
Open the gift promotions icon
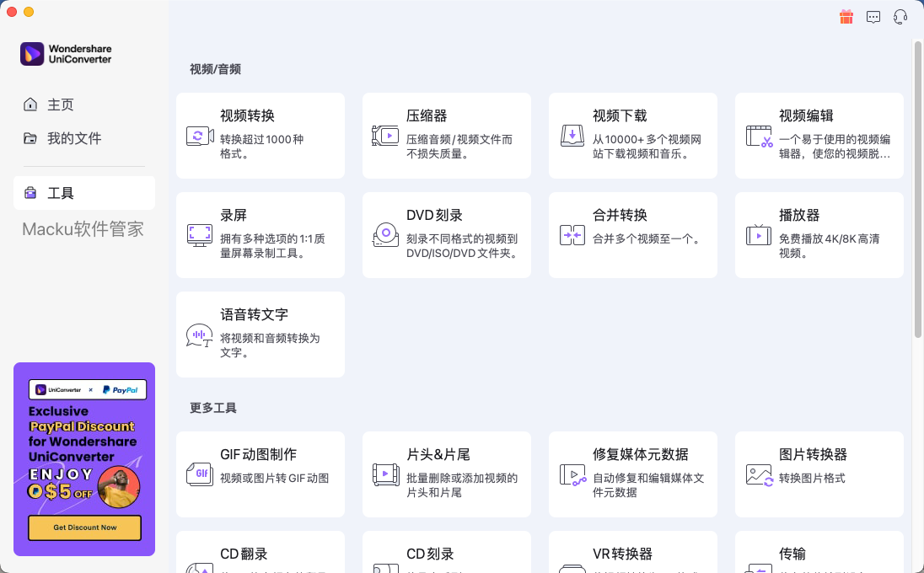click(x=846, y=17)
